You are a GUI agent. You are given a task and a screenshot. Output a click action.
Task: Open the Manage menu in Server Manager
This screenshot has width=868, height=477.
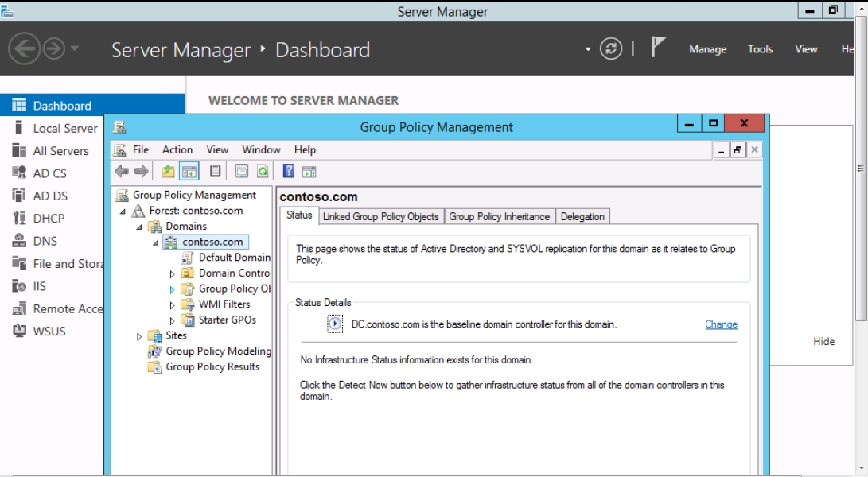[x=707, y=49]
